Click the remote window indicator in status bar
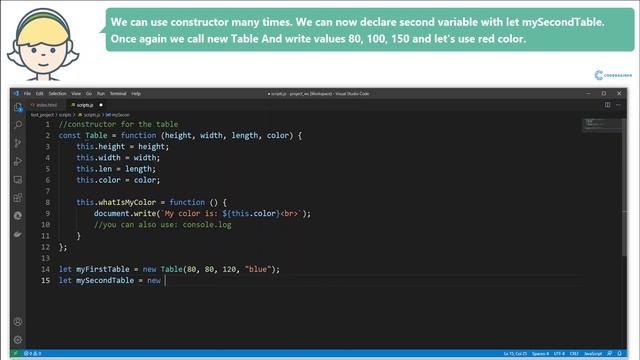Screen dimensions: 640x360 pyautogui.click(x=16, y=353)
